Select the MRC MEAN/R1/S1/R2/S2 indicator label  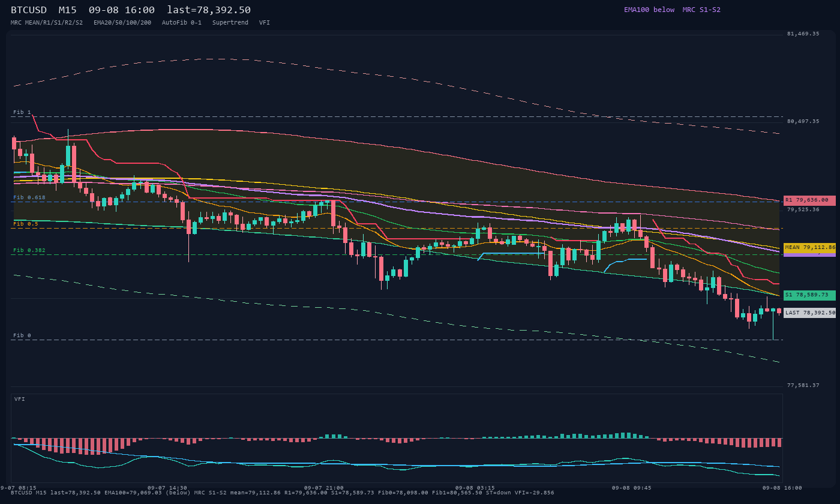[47, 22]
